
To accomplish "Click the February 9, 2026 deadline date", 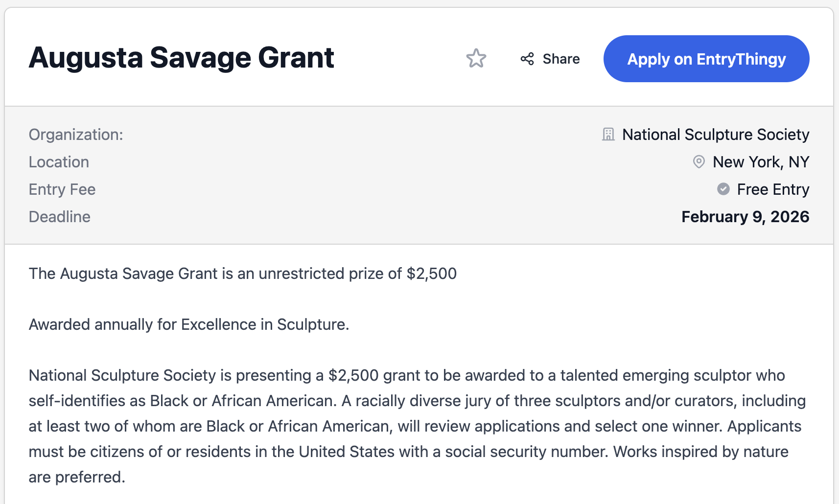I will coord(745,217).
